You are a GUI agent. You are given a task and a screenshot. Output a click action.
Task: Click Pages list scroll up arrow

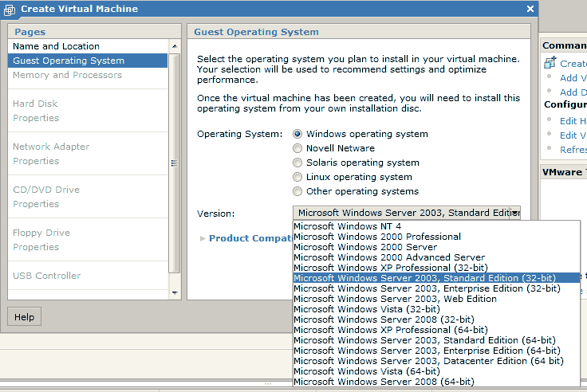175,46
